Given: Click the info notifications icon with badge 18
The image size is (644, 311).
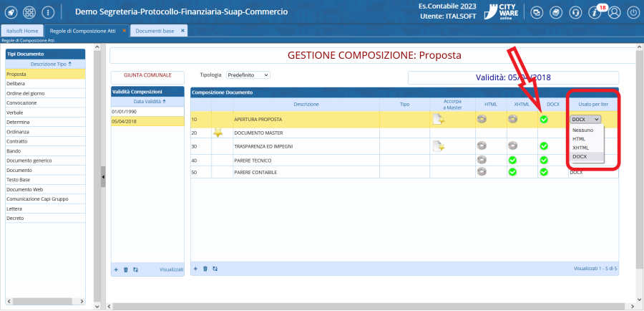Looking at the screenshot, I should [x=594, y=12].
